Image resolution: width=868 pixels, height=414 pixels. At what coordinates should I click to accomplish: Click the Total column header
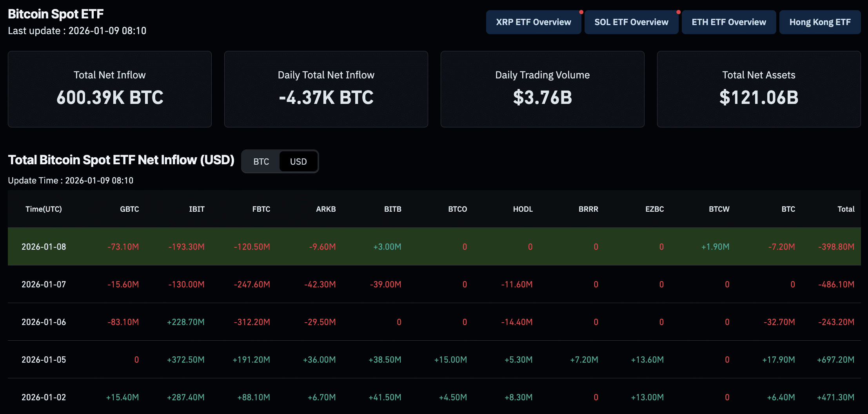click(x=846, y=209)
